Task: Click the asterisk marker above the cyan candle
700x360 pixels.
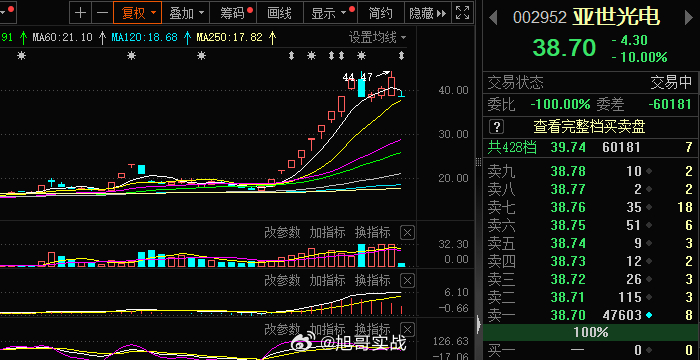Action: [361, 56]
